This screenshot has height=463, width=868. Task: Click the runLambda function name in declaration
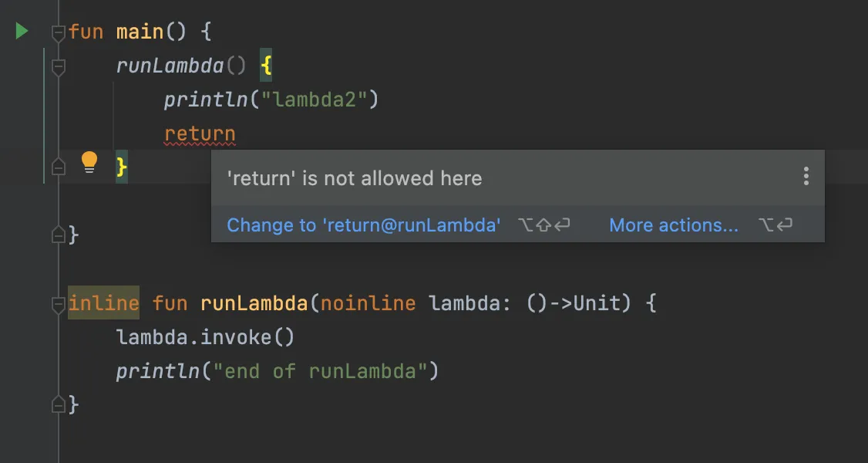click(254, 303)
